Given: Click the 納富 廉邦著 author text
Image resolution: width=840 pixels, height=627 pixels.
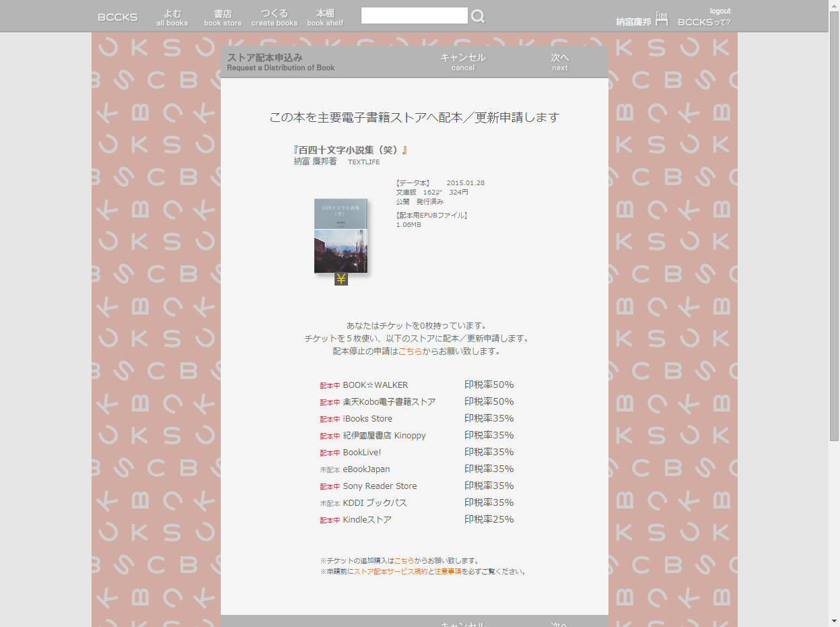Looking at the screenshot, I should tap(315, 162).
